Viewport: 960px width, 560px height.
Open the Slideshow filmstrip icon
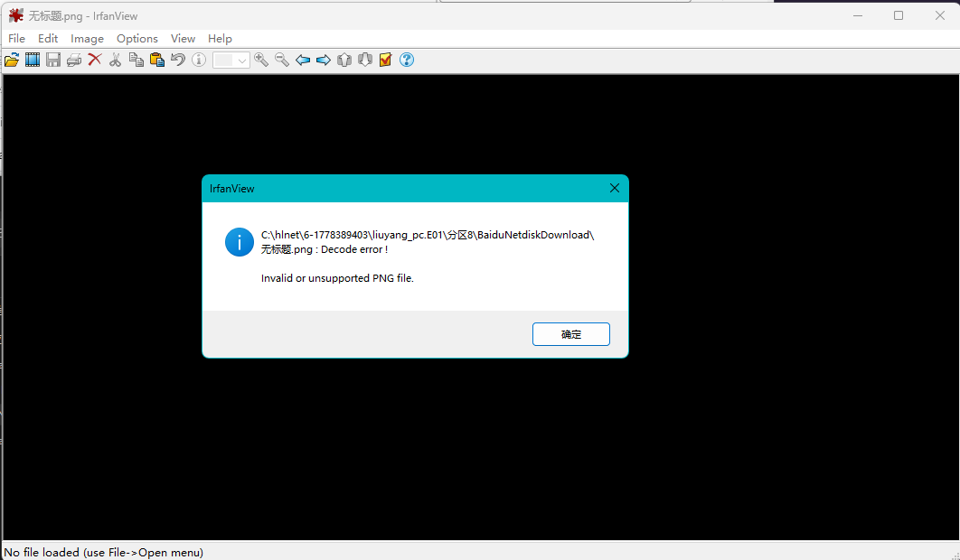(33, 60)
